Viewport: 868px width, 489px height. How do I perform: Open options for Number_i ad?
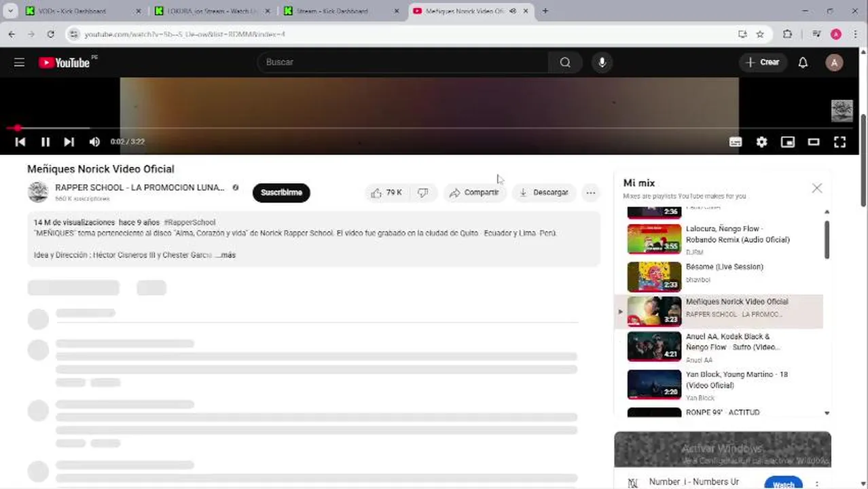pyautogui.click(x=817, y=484)
